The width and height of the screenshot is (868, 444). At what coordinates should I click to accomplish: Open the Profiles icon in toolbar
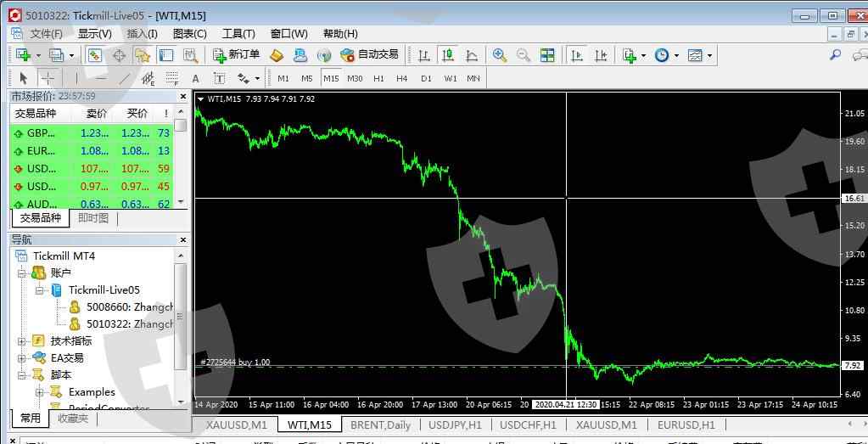pos(56,55)
